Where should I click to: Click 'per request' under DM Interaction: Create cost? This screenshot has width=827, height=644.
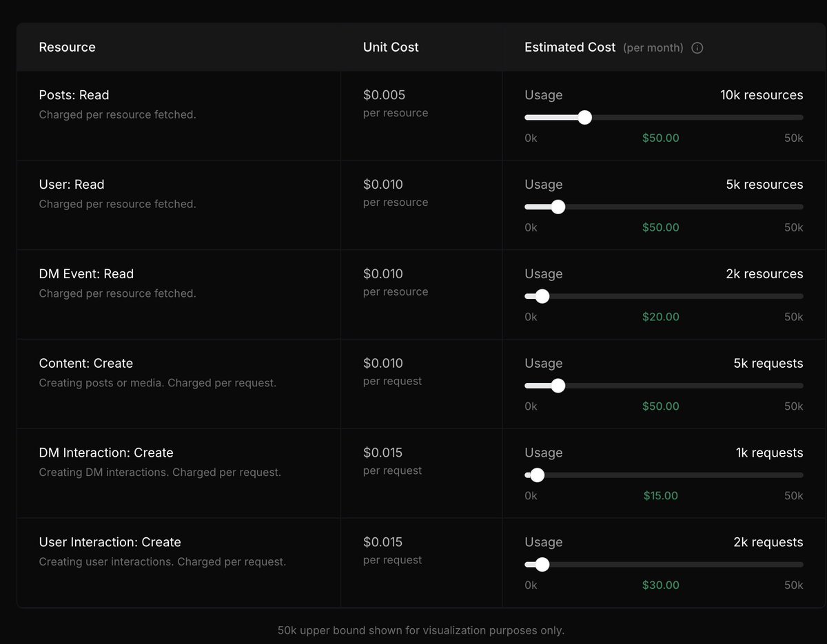393,471
